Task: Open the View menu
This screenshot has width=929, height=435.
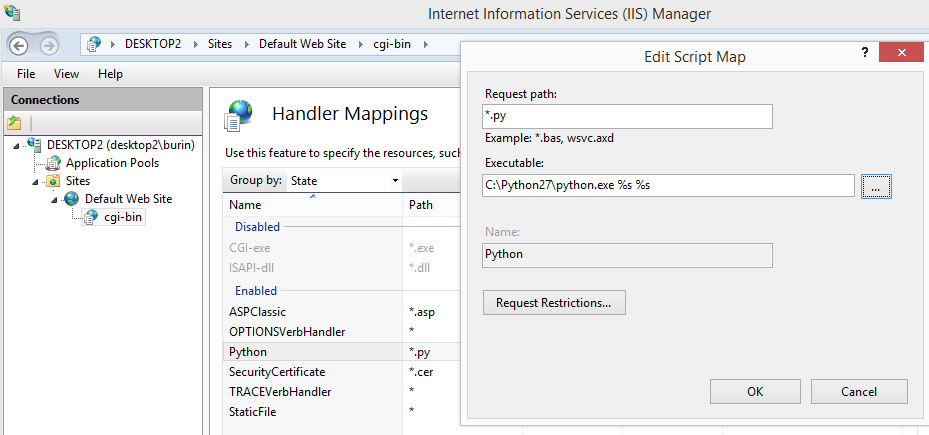Action: tap(66, 74)
